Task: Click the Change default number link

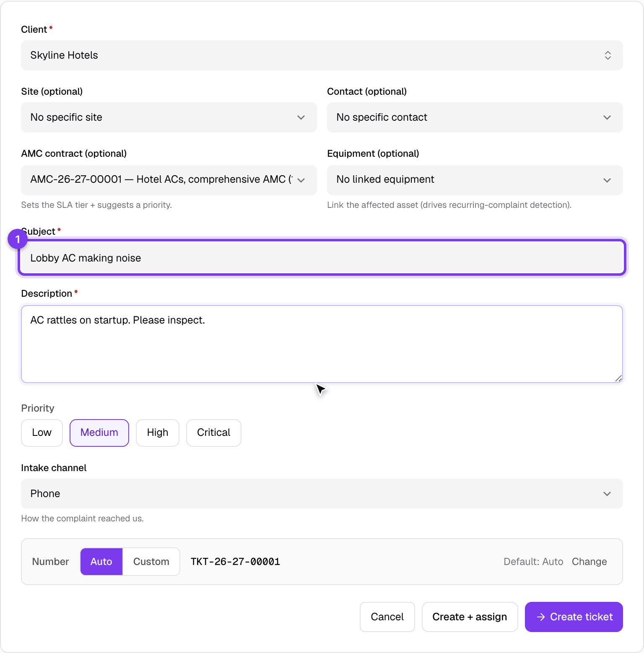Action: 589,562
